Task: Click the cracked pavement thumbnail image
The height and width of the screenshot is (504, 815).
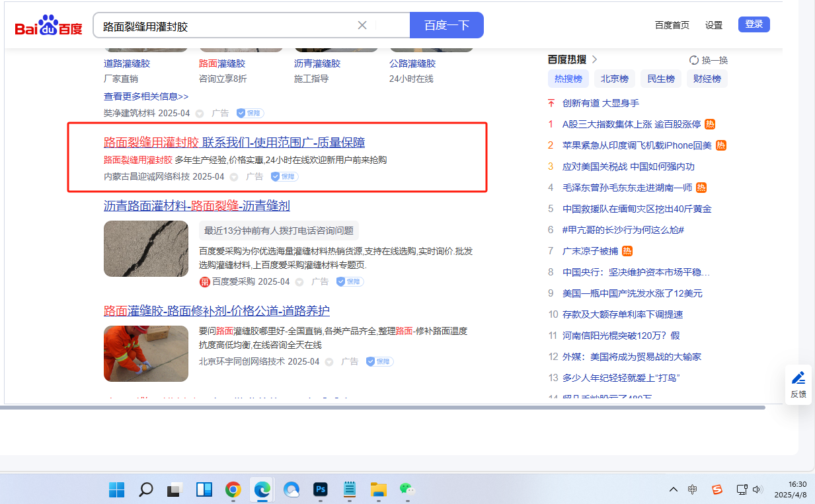Action: click(146, 248)
